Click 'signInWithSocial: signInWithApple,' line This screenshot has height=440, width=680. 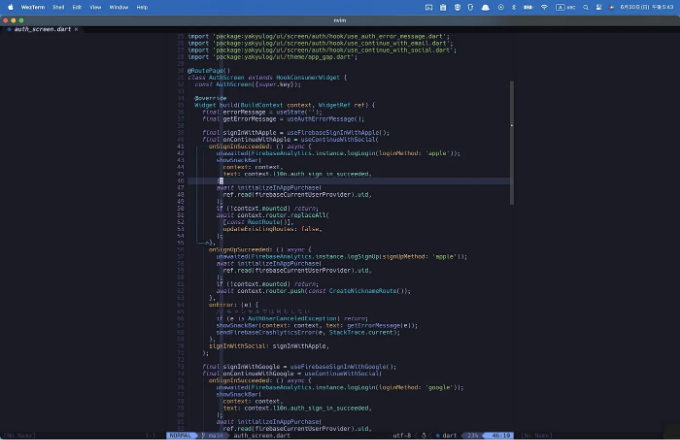tap(269, 346)
